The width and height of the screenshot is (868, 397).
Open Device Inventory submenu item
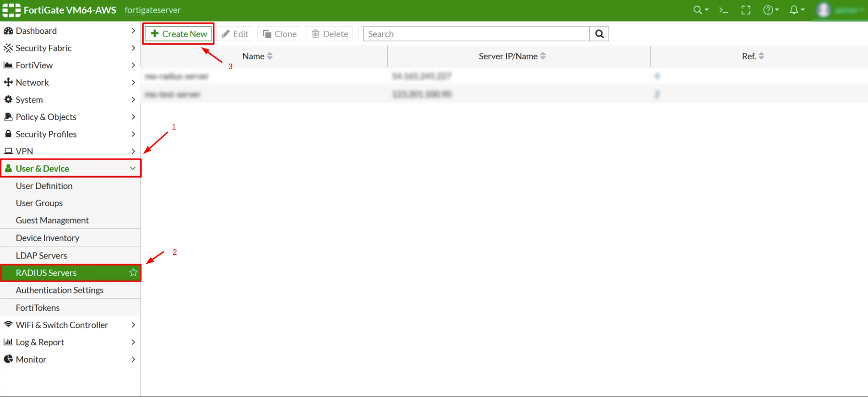[x=70, y=238]
